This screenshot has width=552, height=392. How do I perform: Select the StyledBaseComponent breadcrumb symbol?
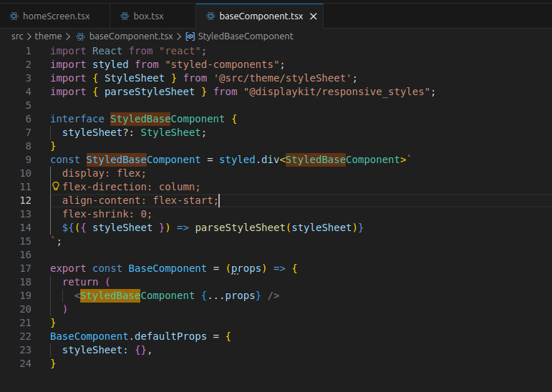[x=245, y=36]
